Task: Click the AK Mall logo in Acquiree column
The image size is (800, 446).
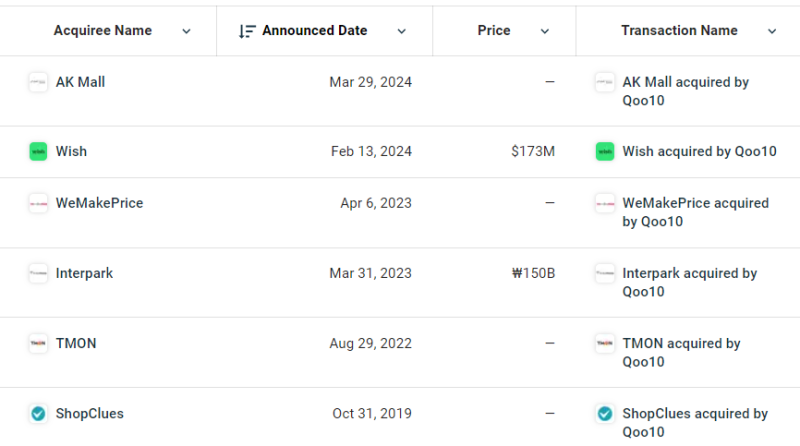Action: pos(38,82)
